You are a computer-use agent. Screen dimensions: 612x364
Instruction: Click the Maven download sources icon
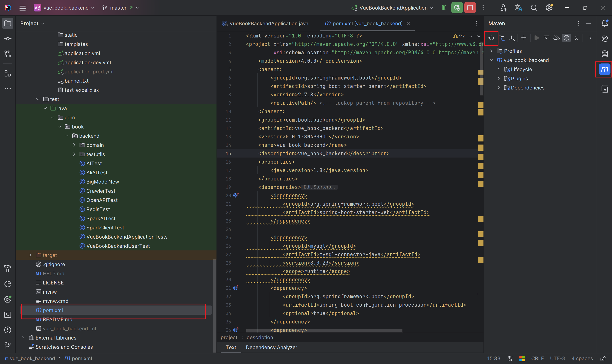[x=512, y=38]
